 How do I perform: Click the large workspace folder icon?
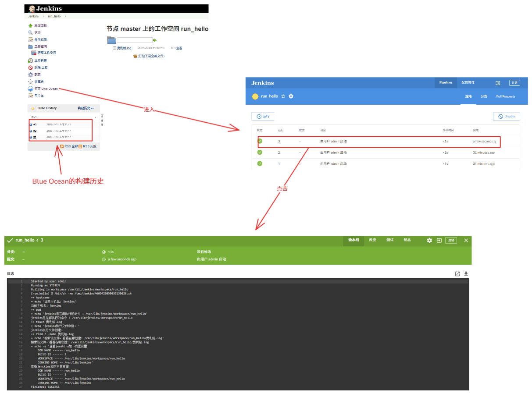[111, 40]
